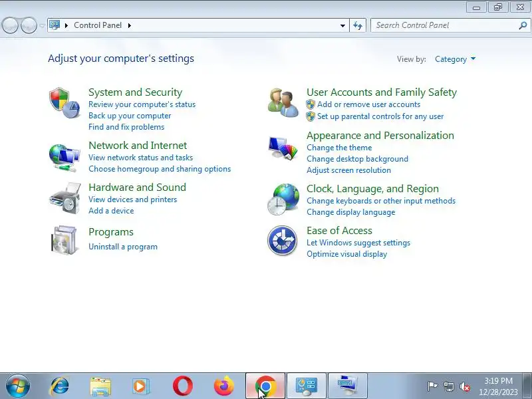Open the Hardware and Sound printer icon
The height and width of the screenshot is (399, 532).
click(x=65, y=198)
